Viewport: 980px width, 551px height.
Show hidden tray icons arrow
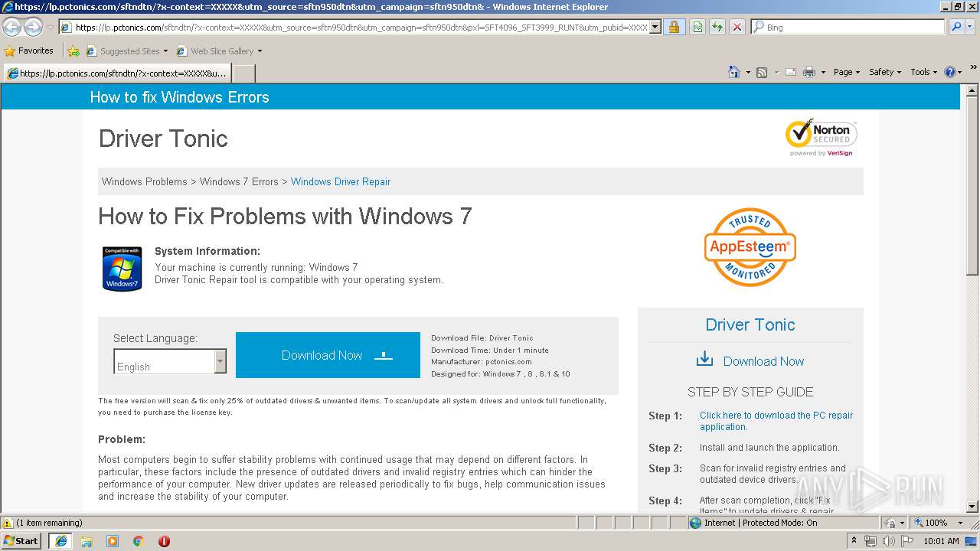pos(854,541)
